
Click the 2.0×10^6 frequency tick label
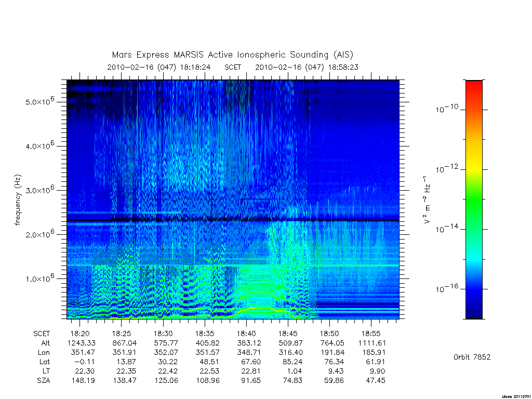39,234
